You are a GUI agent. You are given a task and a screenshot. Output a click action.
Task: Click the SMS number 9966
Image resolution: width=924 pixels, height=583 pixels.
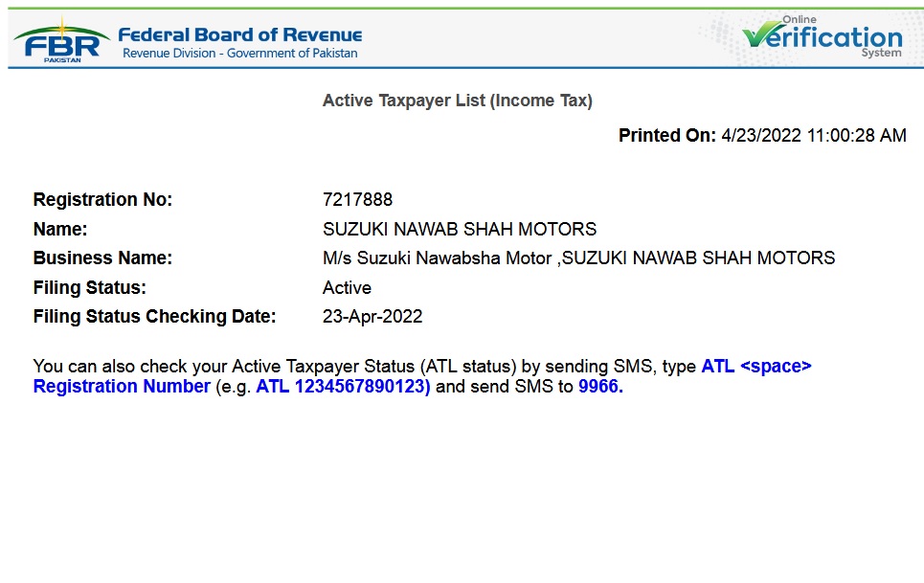point(600,387)
